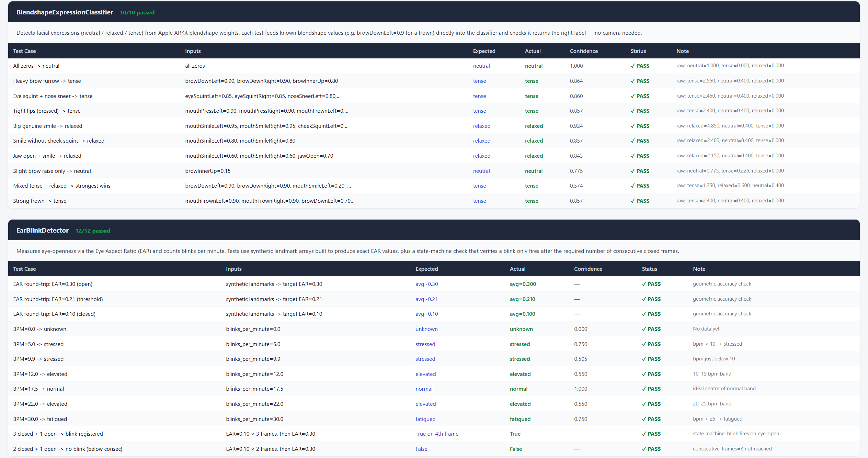The image size is (868, 458).
Task: Click truncated inputs of Eye squint row
Action: tap(263, 96)
